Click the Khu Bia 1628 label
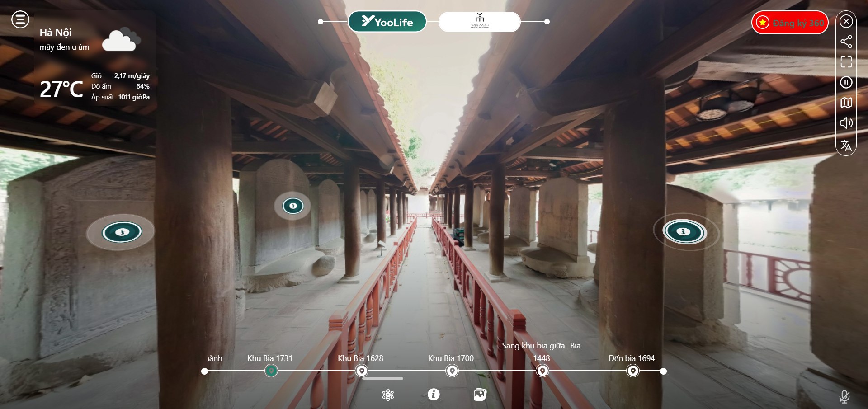This screenshot has height=409, width=868. (x=360, y=358)
